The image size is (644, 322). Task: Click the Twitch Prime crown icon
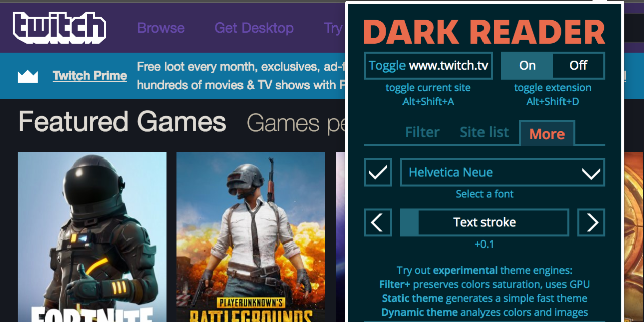[x=26, y=76]
